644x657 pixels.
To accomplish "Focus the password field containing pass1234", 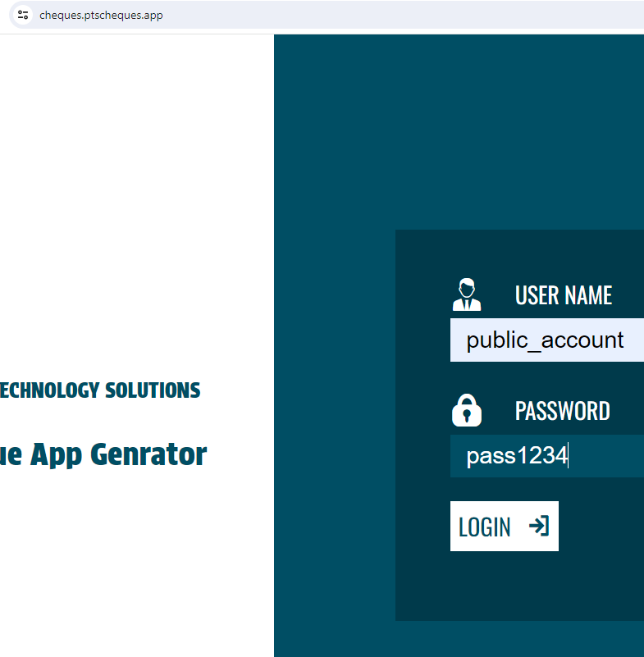I will [x=547, y=456].
